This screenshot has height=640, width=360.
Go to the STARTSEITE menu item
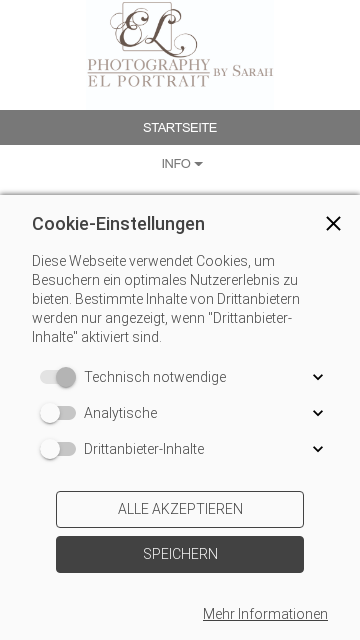[180, 127]
